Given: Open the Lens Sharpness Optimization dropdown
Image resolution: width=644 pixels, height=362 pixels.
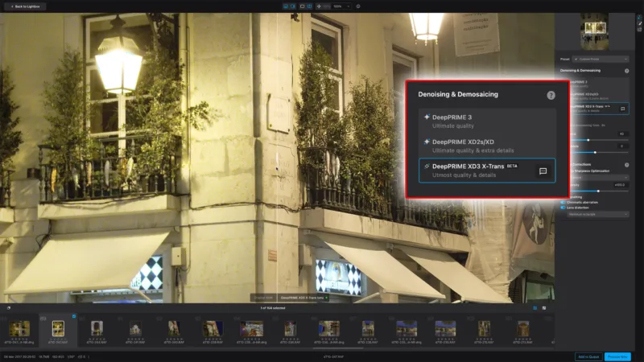Looking at the screenshot, I should tap(599, 178).
